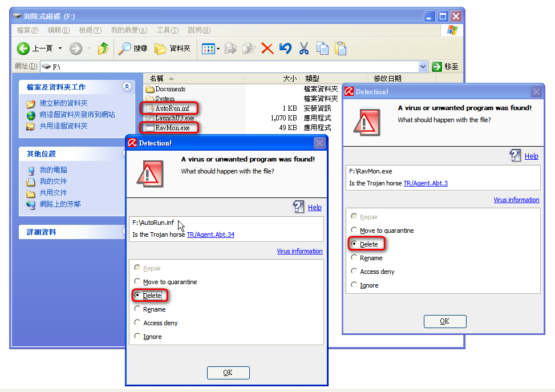This screenshot has height=392, width=555.
Task: Open the TR/Agent.Abt.3 link
Action: [426, 183]
